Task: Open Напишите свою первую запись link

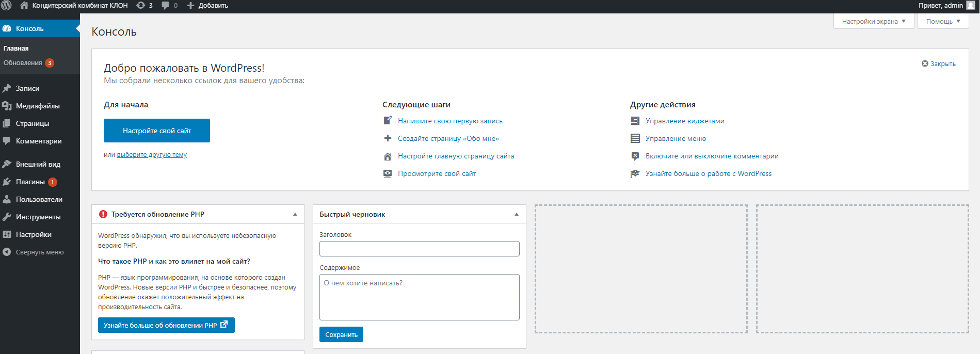Action: click(450, 121)
